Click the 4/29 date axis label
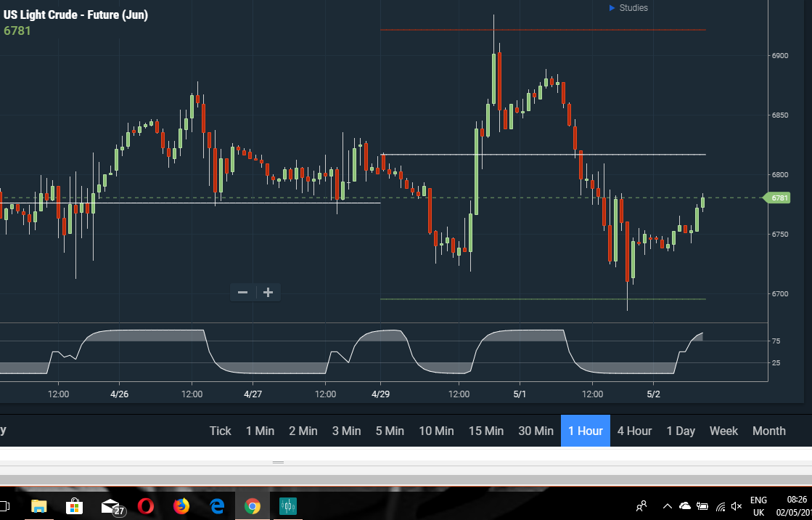Image resolution: width=812 pixels, height=520 pixels. [x=381, y=394]
